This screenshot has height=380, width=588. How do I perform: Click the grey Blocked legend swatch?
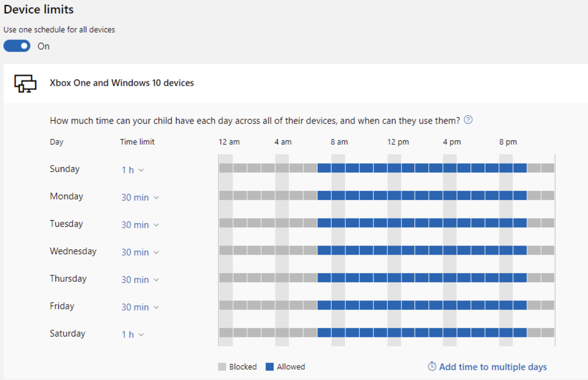222,367
